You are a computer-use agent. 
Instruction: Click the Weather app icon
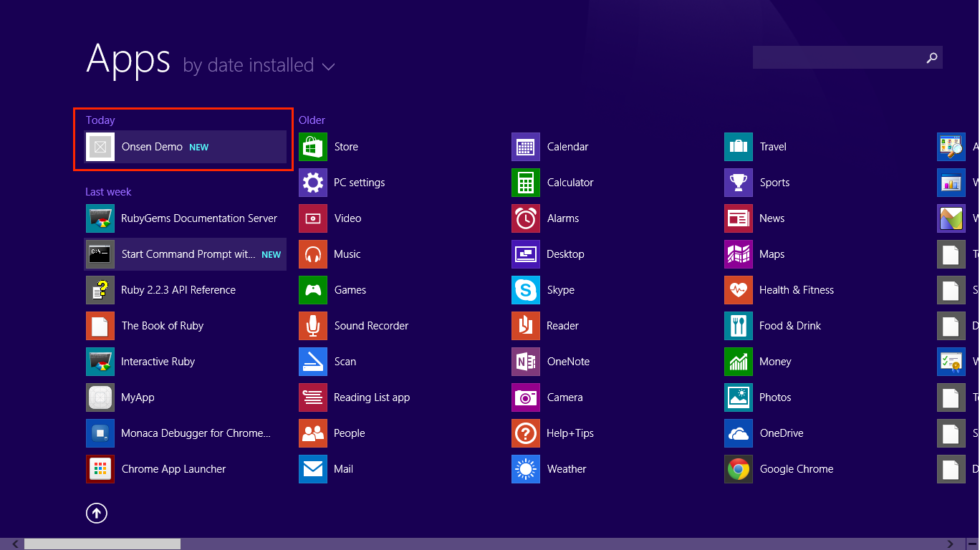(526, 469)
